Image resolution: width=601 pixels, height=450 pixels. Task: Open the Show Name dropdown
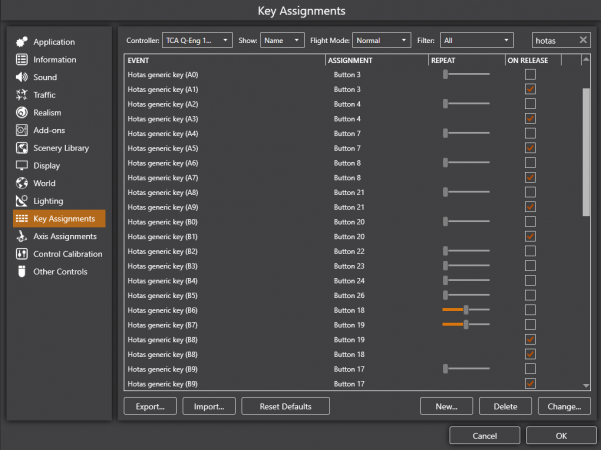click(x=282, y=40)
